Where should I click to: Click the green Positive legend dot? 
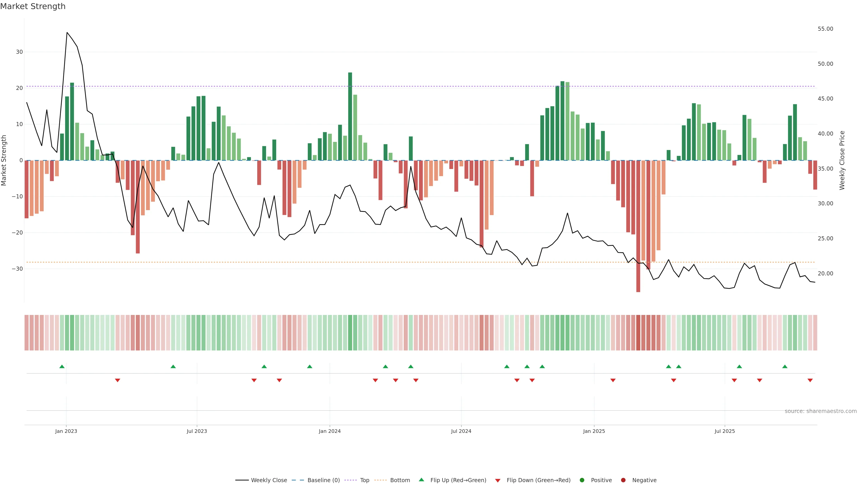point(582,480)
